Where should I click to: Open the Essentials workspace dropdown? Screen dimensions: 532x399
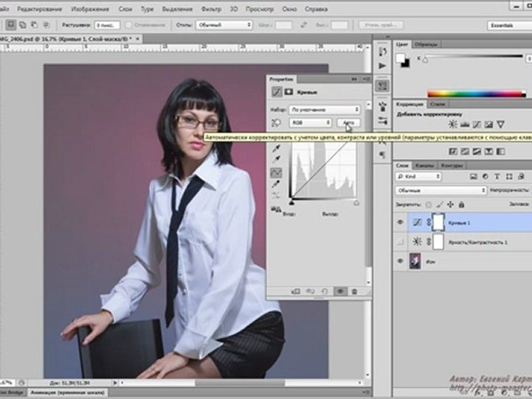(510, 25)
